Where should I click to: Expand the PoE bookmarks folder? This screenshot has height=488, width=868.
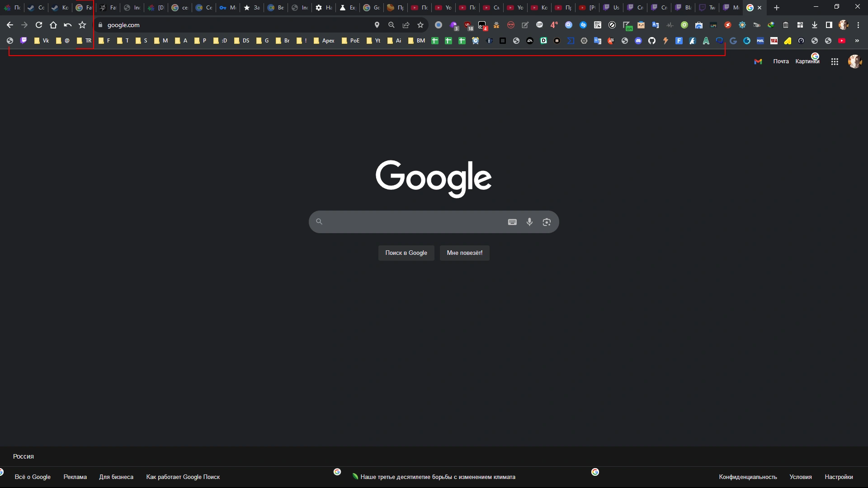(350, 41)
